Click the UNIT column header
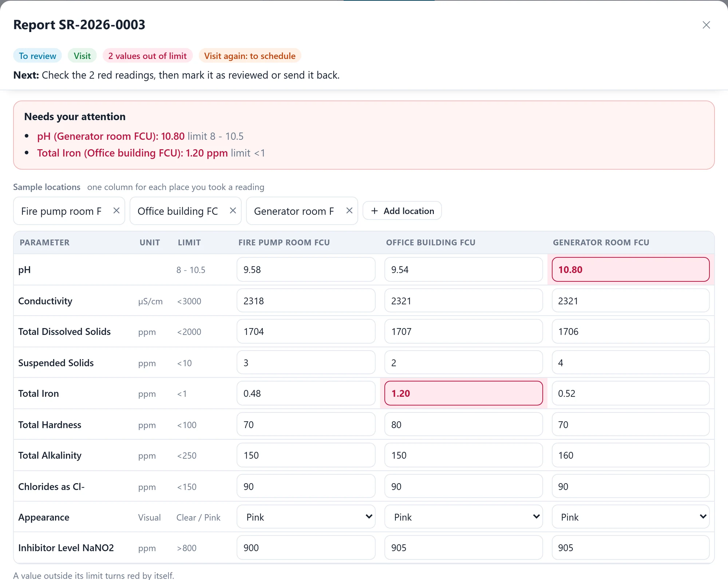The height and width of the screenshot is (580, 728). 150,242
